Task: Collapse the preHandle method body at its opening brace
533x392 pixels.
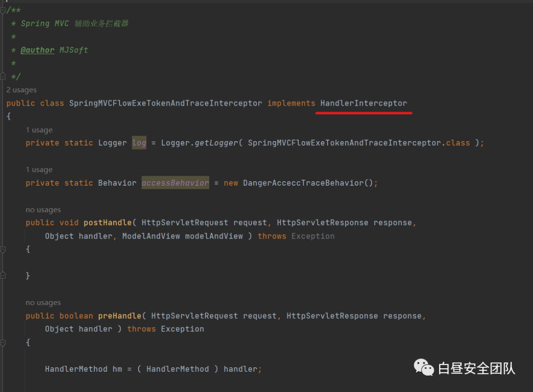Action: [x=3, y=343]
